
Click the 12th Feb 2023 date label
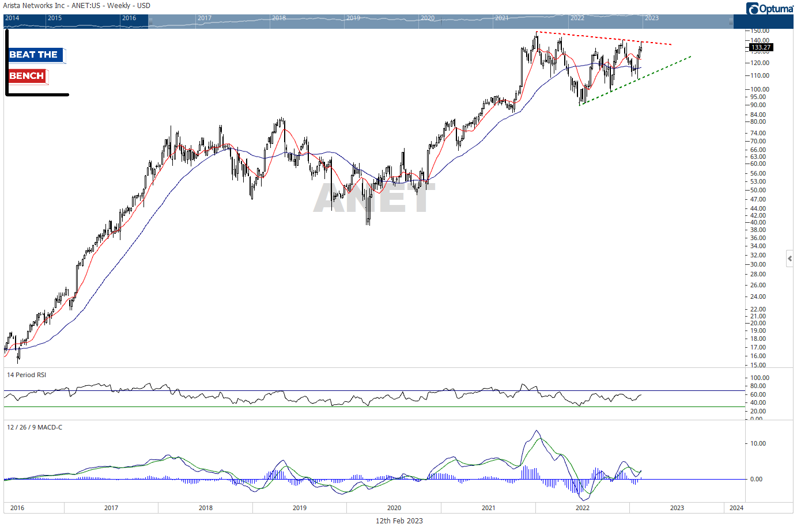click(399, 520)
